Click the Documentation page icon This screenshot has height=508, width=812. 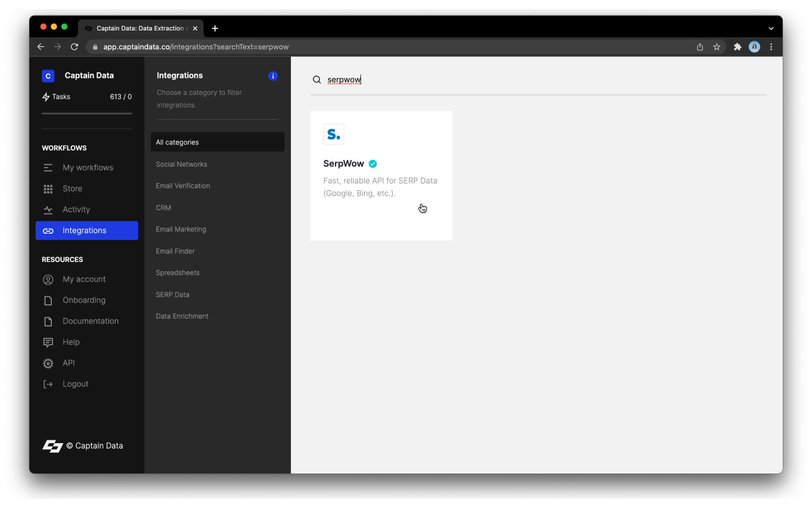pos(48,321)
